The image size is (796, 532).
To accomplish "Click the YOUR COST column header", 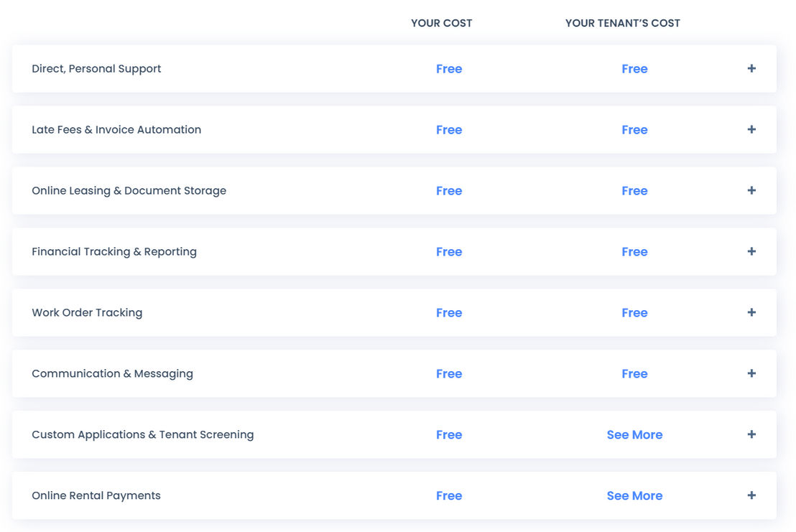I will pyautogui.click(x=442, y=23).
